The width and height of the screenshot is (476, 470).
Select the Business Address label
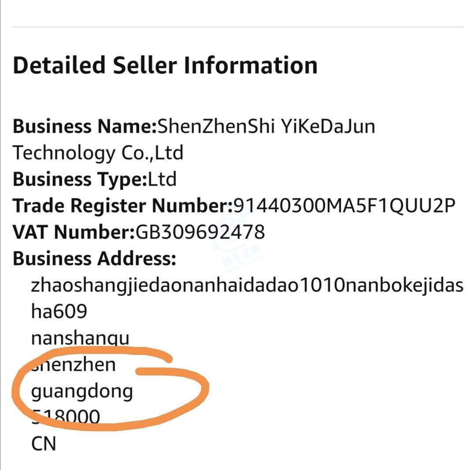tap(94, 259)
